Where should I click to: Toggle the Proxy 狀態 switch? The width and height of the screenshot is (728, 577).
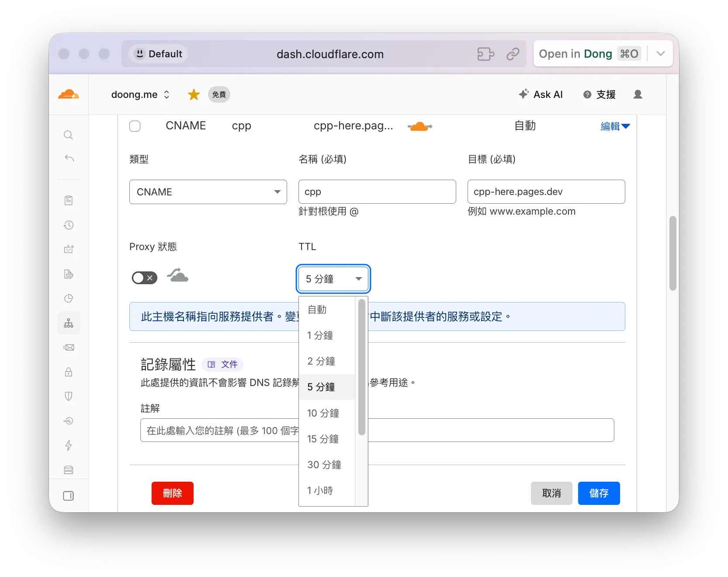(x=145, y=278)
